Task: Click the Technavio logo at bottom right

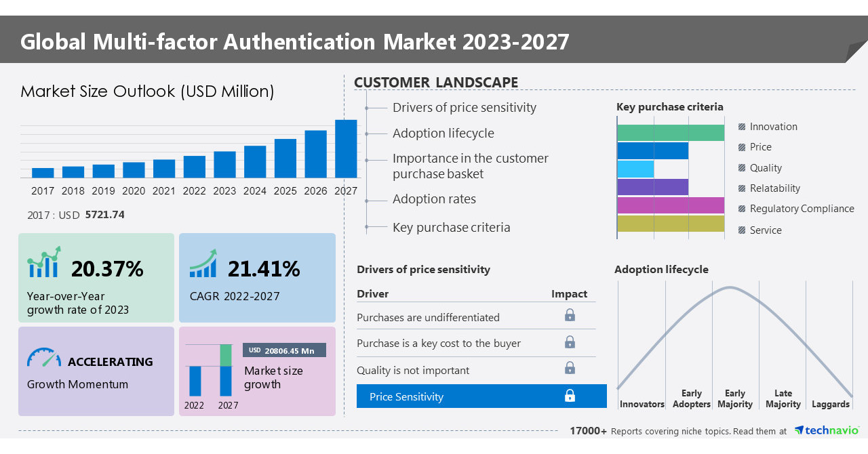Action: coord(827,430)
